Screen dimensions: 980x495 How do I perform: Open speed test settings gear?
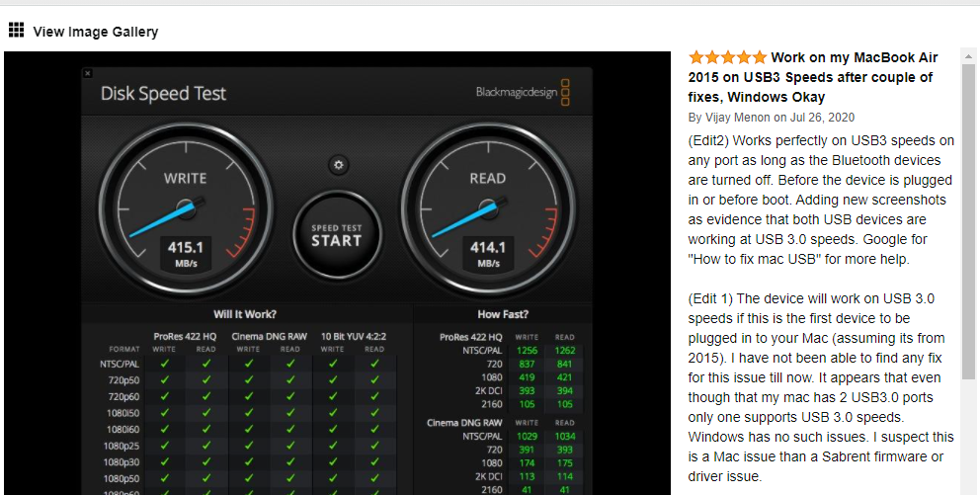point(339,165)
